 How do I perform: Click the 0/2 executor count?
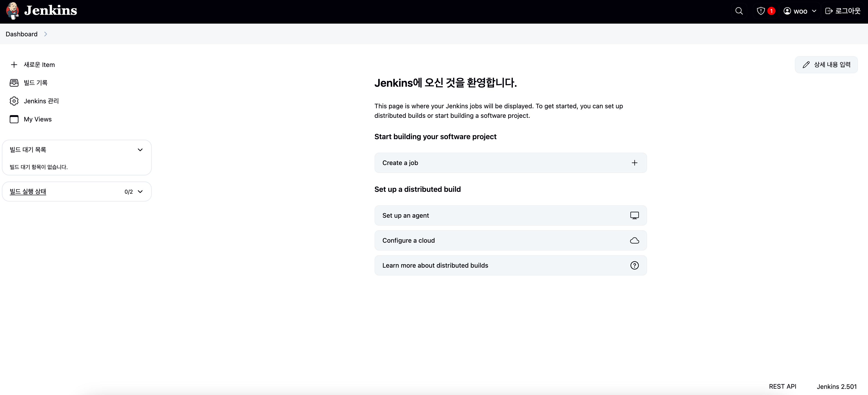129,192
